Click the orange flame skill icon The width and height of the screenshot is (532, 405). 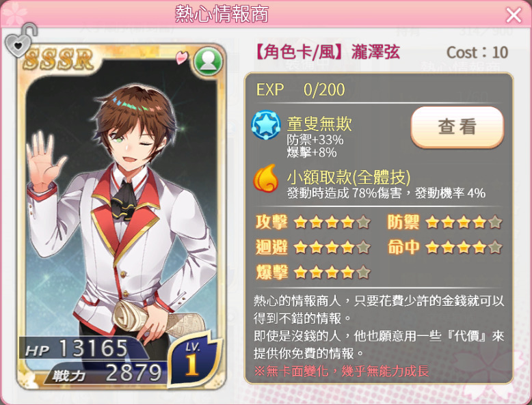(x=266, y=178)
